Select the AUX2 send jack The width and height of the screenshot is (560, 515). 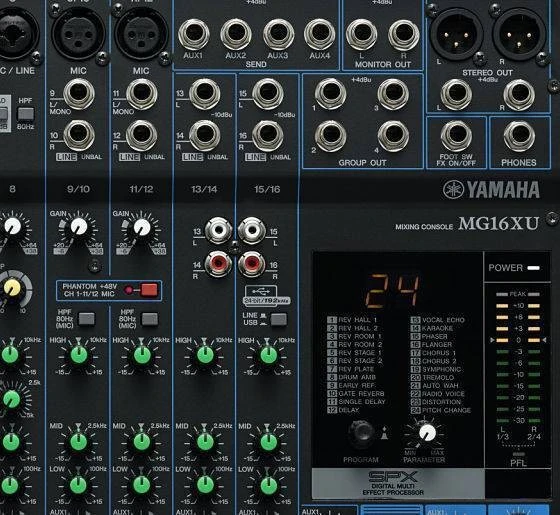[236, 35]
